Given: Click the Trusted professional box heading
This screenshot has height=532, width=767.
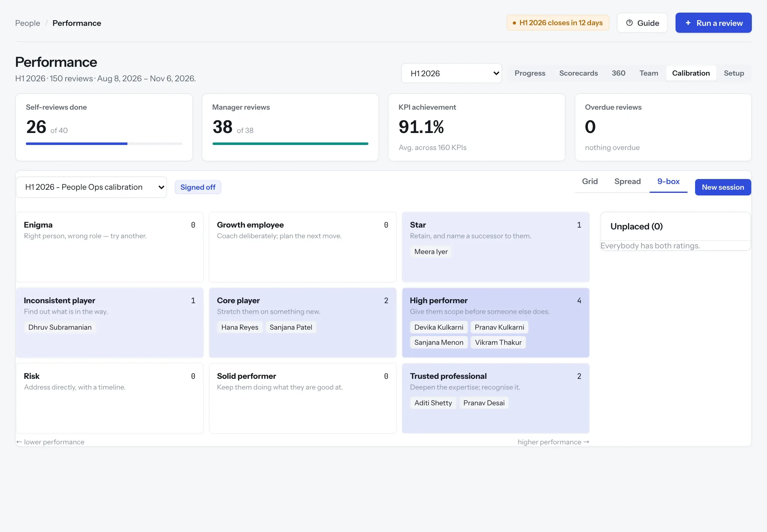Looking at the screenshot, I should [448, 376].
